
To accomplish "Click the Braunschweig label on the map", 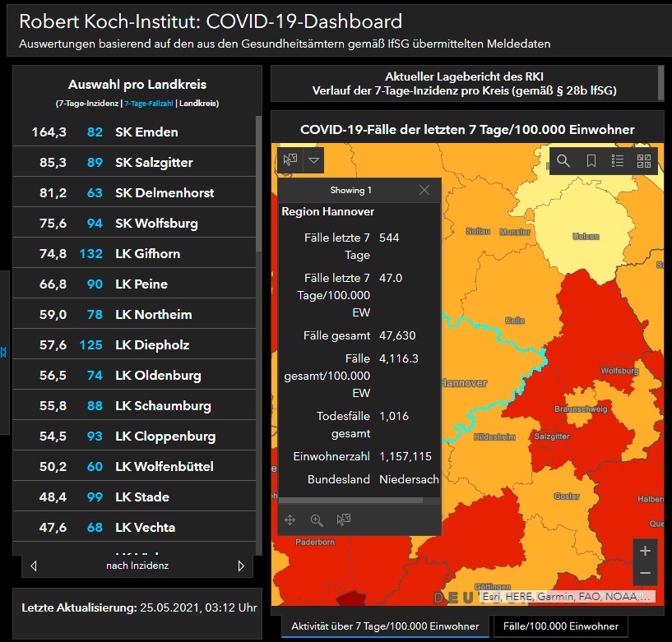I will (581, 409).
